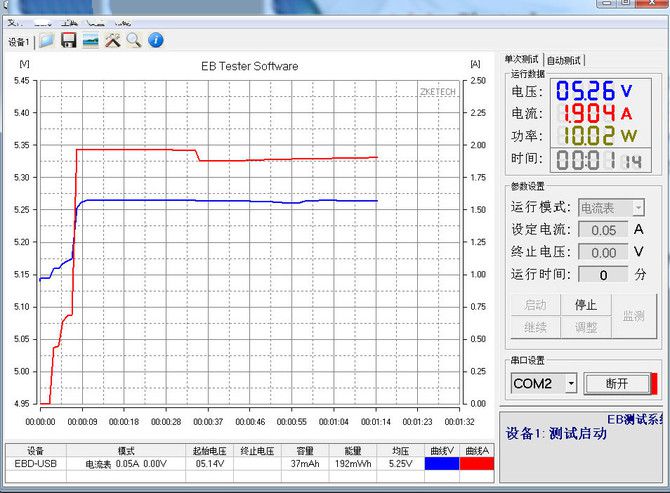Click the 能量 column header

coord(353,451)
